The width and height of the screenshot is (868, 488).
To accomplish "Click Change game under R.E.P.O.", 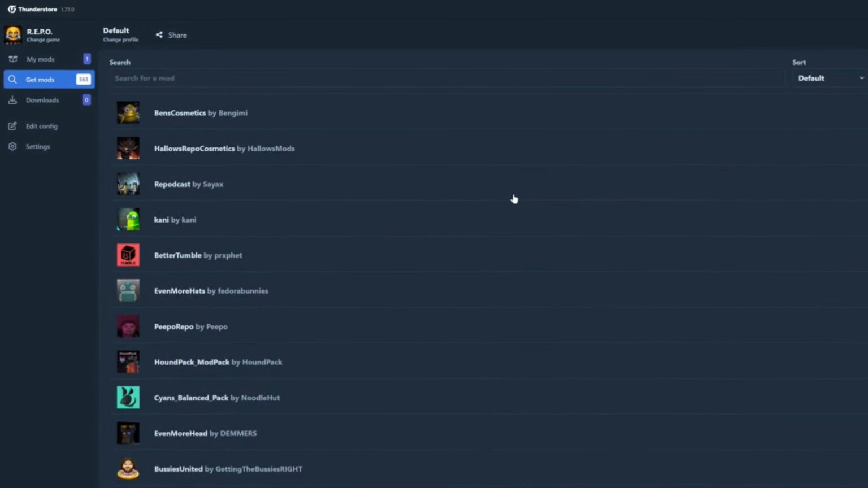I will pos(43,40).
